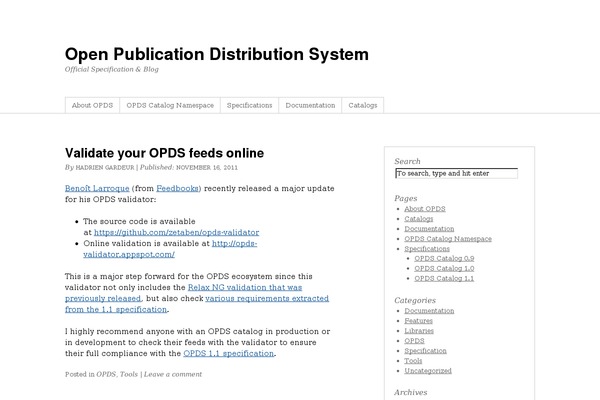Switch to the Catalogs navigation tab
Viewport: 600px width, 400px height.
[362, 105]
